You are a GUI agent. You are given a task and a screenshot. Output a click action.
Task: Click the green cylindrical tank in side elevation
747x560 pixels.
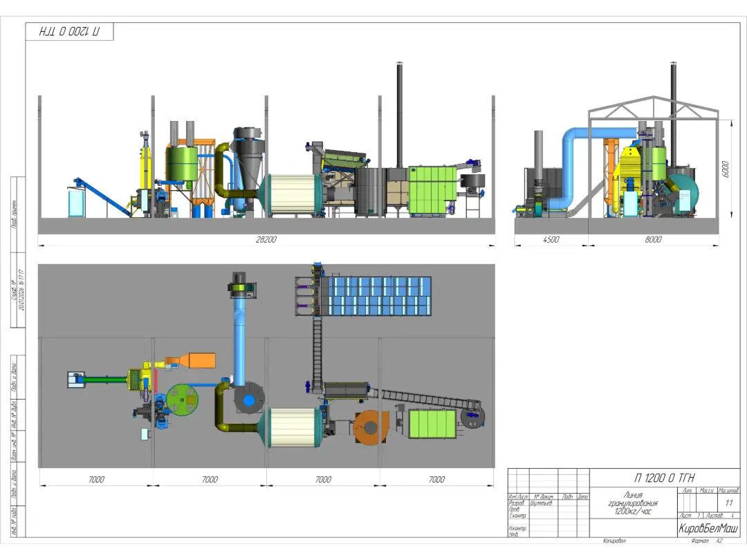181,164
